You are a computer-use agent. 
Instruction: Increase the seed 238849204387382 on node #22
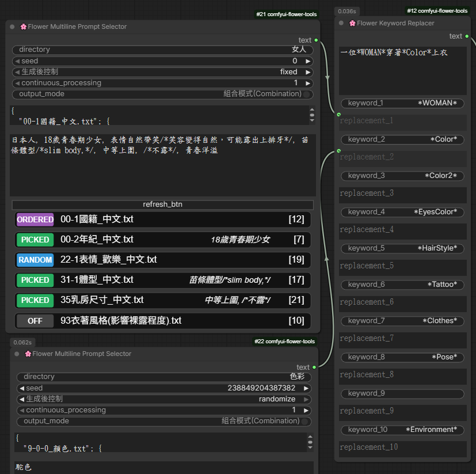(x=306, y=388)
